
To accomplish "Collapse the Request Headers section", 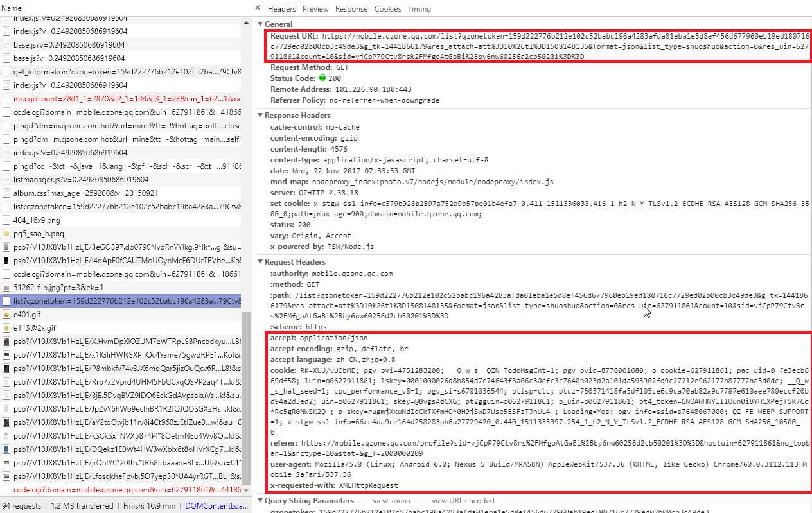I will (x=260, y=262).
